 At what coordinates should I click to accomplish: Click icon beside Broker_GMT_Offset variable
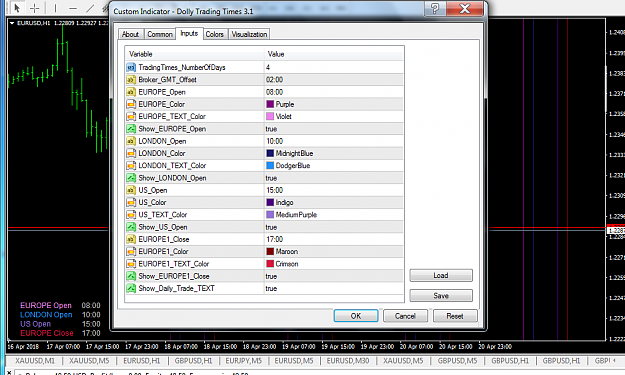(x=131, y=80)
